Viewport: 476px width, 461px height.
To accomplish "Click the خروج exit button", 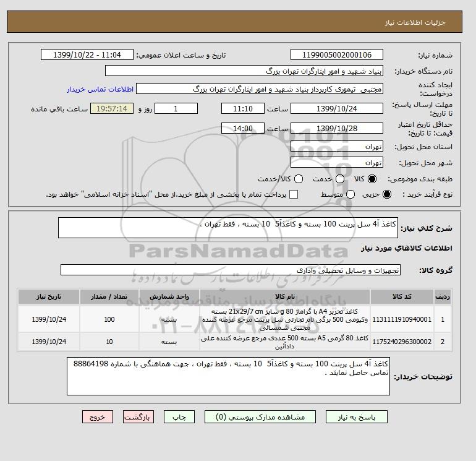I will (98, 417).
